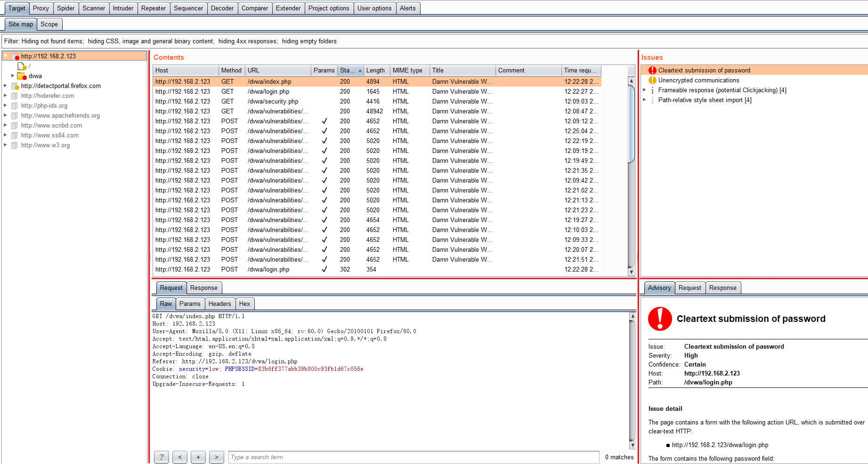The image size is (868, 464).
Task: Switch to the Scope tab
Action: [49, 24]
